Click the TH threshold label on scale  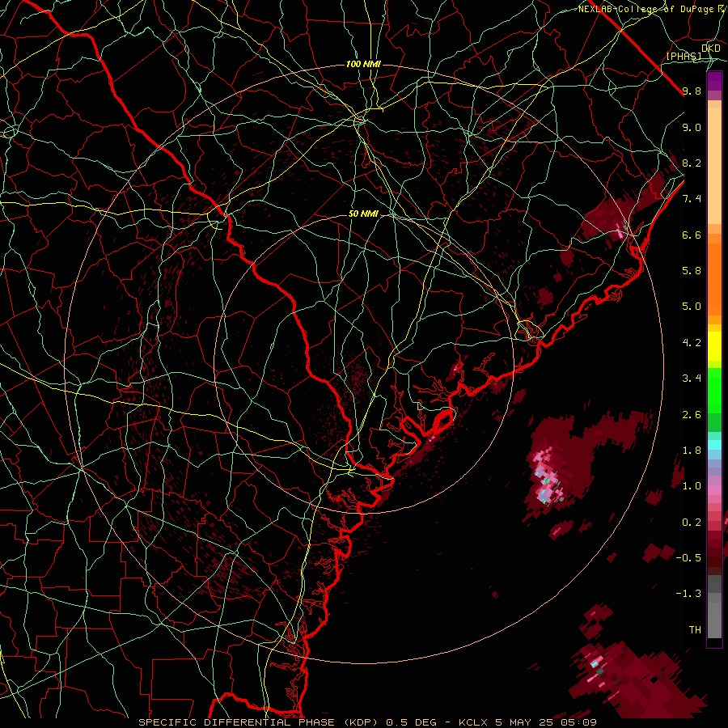click(695, 630)
